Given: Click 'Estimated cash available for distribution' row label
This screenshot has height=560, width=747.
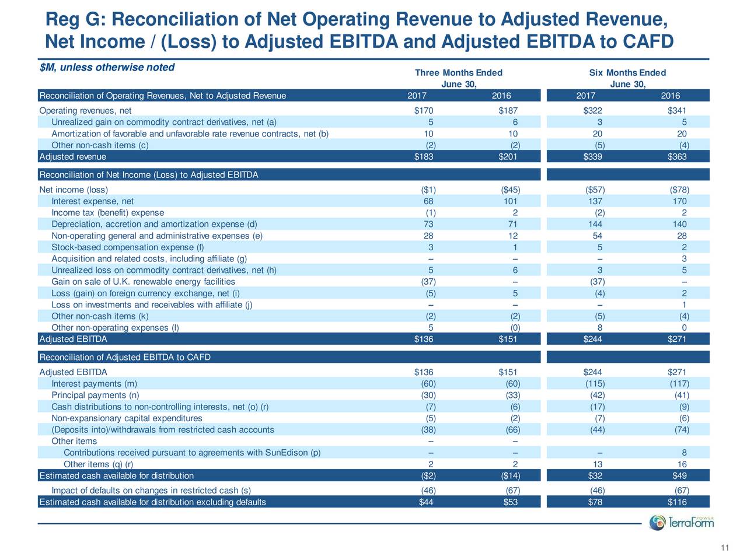Looking at the screenshot, I should (x=116, y=475).
